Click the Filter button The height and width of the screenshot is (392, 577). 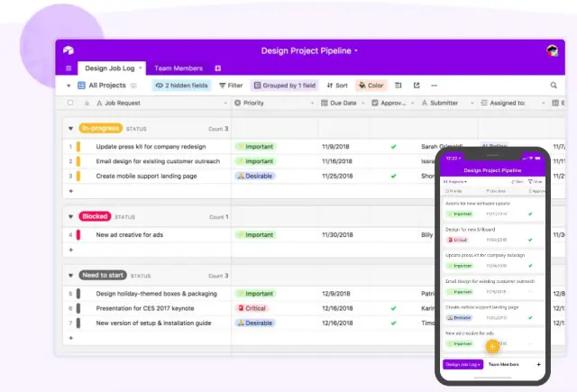pyautogui.click(x=230, y=86)
